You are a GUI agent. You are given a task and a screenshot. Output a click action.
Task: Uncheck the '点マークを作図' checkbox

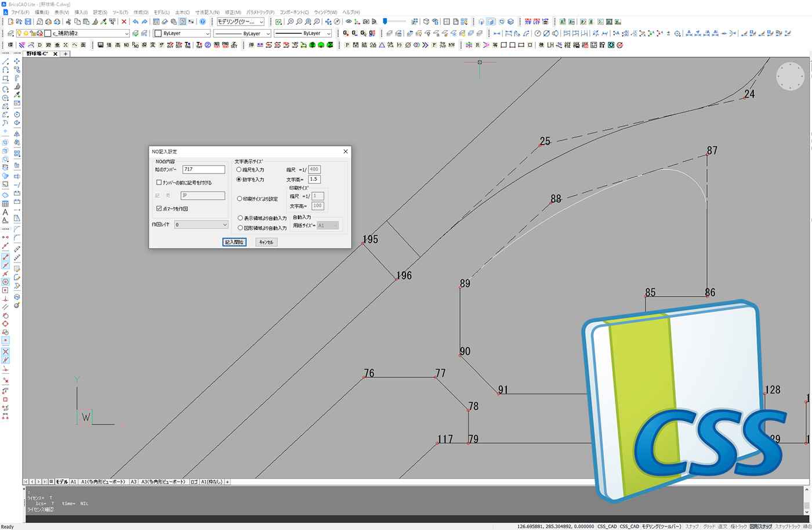(x=159, y=208)
